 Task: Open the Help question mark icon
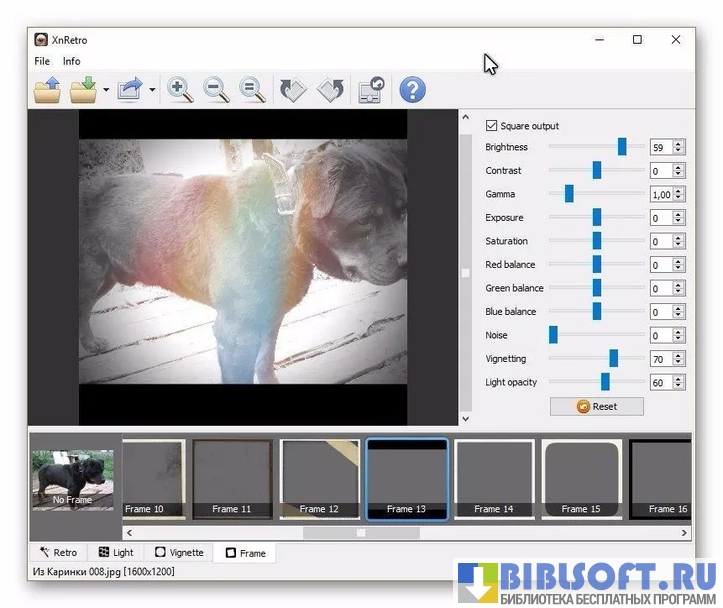(x=412, y=90)
